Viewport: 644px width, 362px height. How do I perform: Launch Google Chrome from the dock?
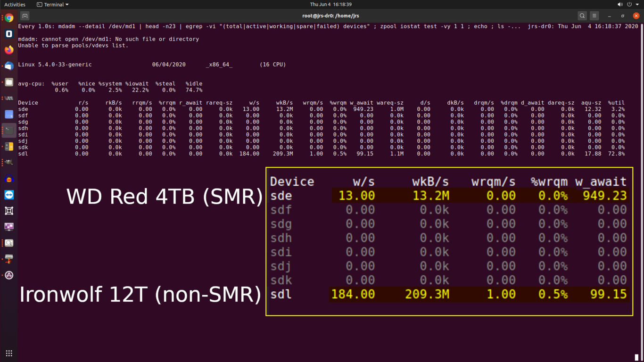tap(9, 18)
